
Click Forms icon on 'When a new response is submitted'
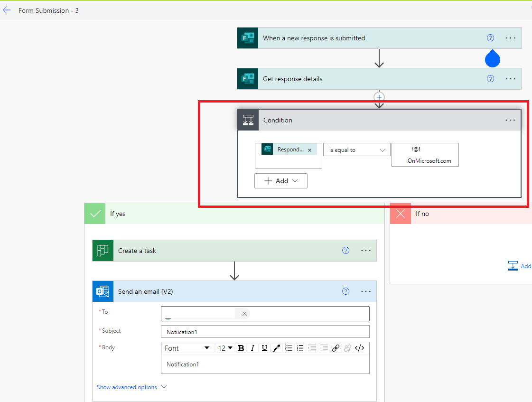point(248,38)
